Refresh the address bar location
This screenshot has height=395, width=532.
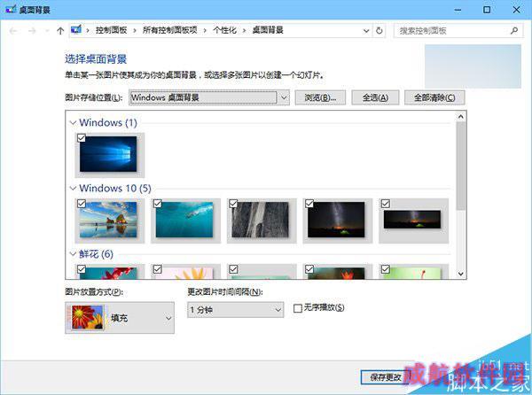click(379, 31)
